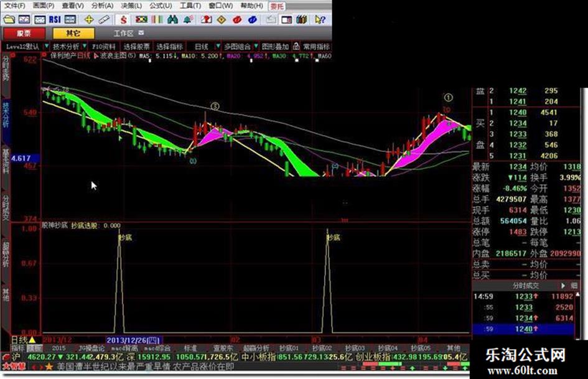This screenshot has height=379, width=588.
Task: Open the 公式(U) menu
Action: pyautogui.click(x=161, y=6)
